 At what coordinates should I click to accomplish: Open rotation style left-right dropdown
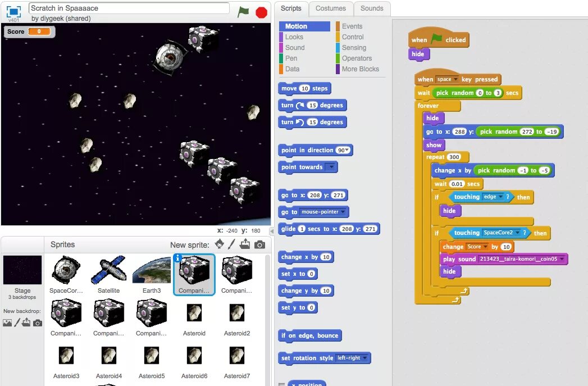tap(364, 358)
